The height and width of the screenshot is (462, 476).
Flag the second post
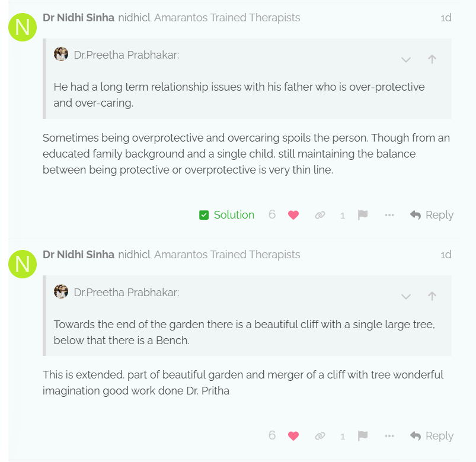pyautogui.click(x=363, y=436)
